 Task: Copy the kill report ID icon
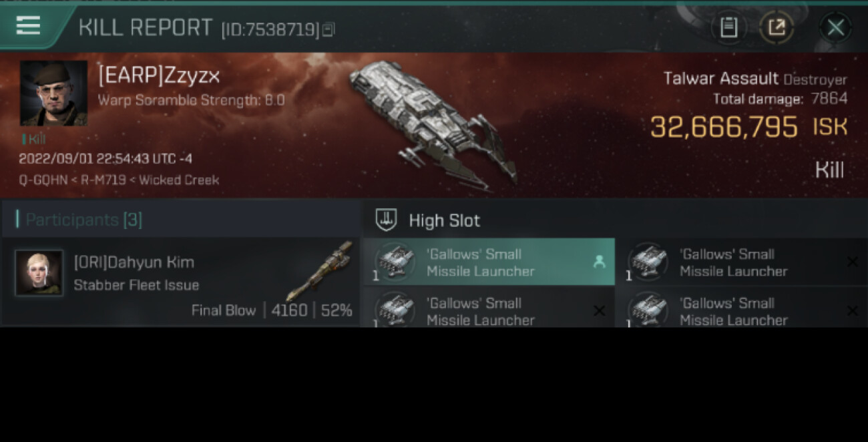(328, 30)
